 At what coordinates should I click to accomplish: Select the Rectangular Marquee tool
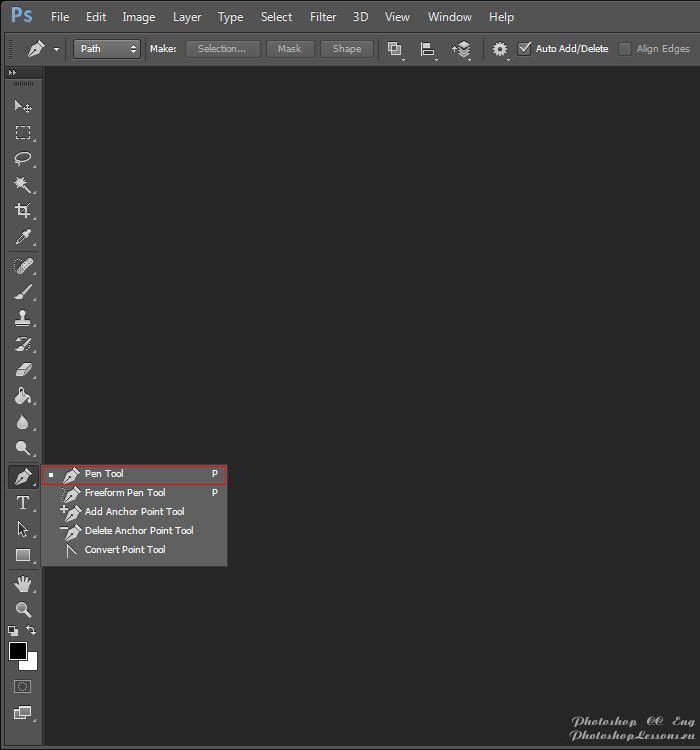click(x=22, y=133)
